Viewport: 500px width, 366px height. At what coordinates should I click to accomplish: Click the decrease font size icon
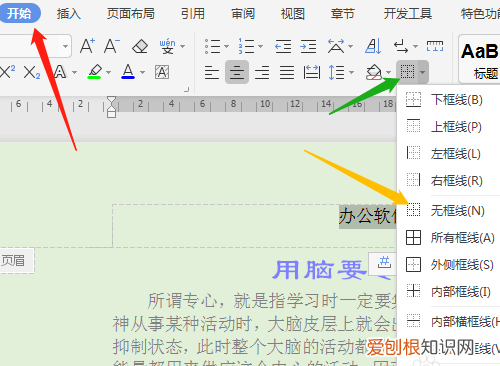111,46
